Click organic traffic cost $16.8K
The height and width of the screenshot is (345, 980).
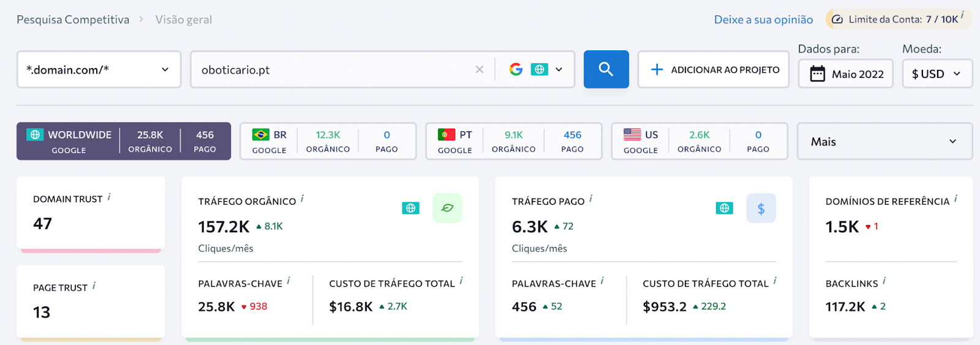click(x=351, y=306)
